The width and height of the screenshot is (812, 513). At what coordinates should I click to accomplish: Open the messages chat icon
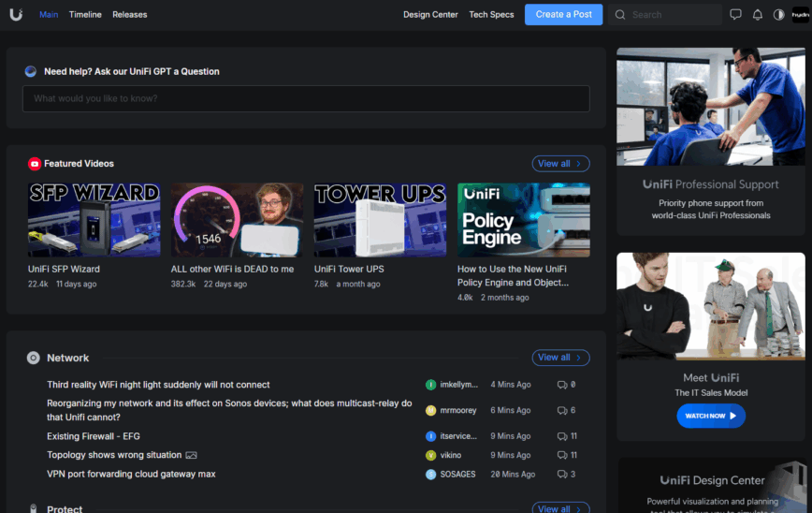pyautogui.click(x=735, y=15)
